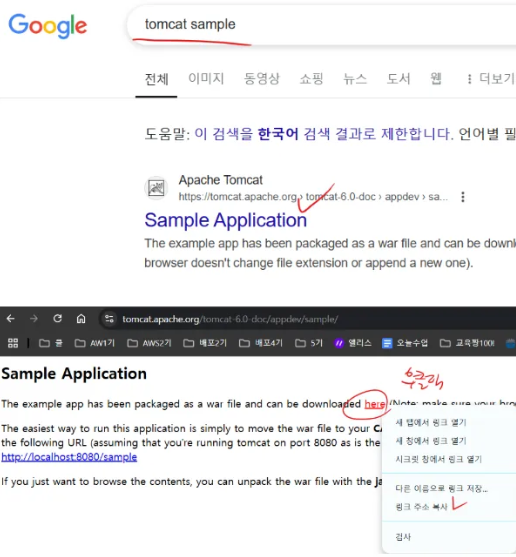The height and width of the screenshot is (557, 516).
Task: Open the 동영상 search tab
Action: pos(262,79)
